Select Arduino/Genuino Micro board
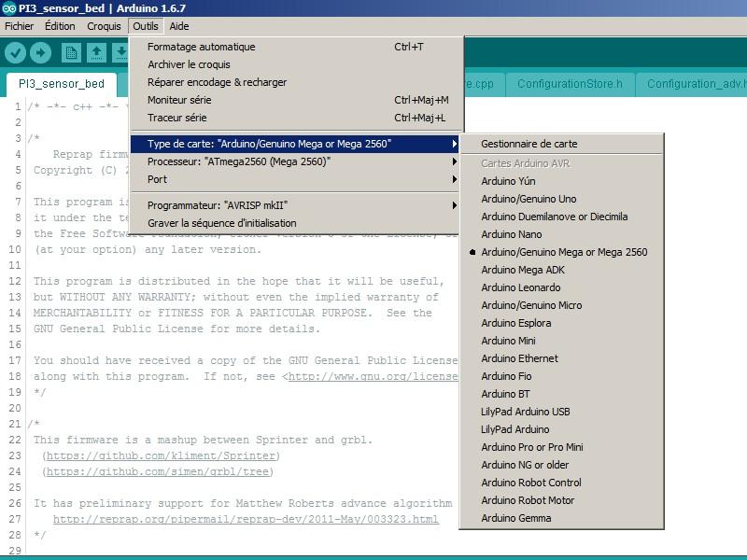The width and height of the screenshot is (747, 560). [x=562, y=305]
